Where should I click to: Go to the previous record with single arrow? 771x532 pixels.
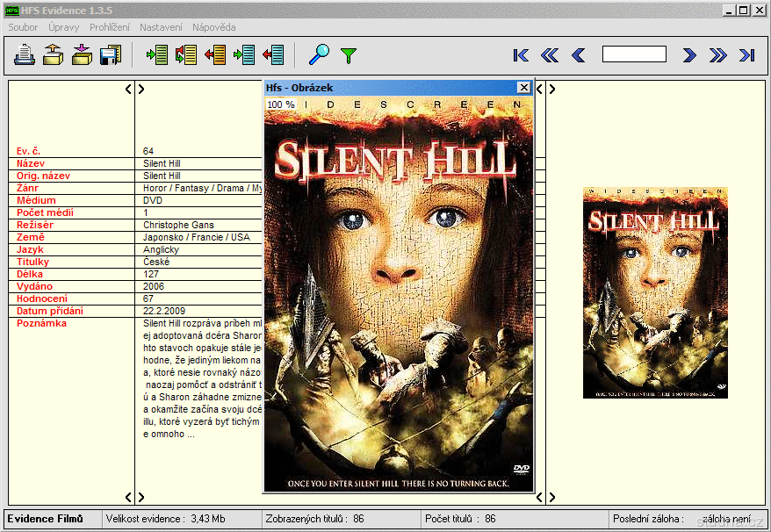[x=578, y=55]
